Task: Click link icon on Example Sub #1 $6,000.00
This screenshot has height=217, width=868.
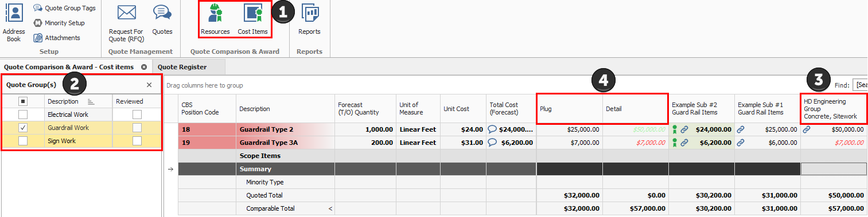Action: point(741,143)
